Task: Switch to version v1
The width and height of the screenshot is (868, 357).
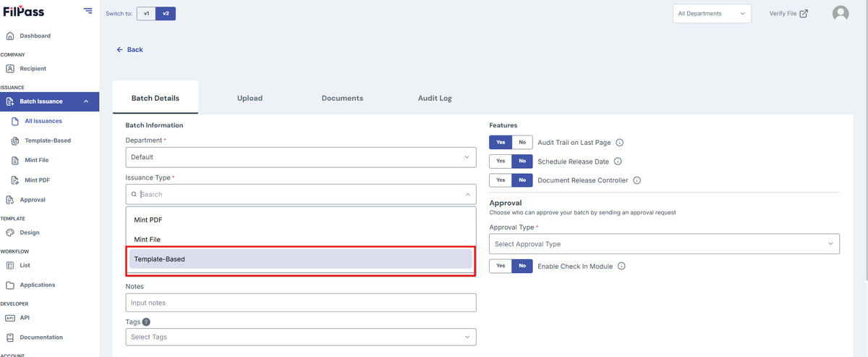Action: [x=146, y=13]
